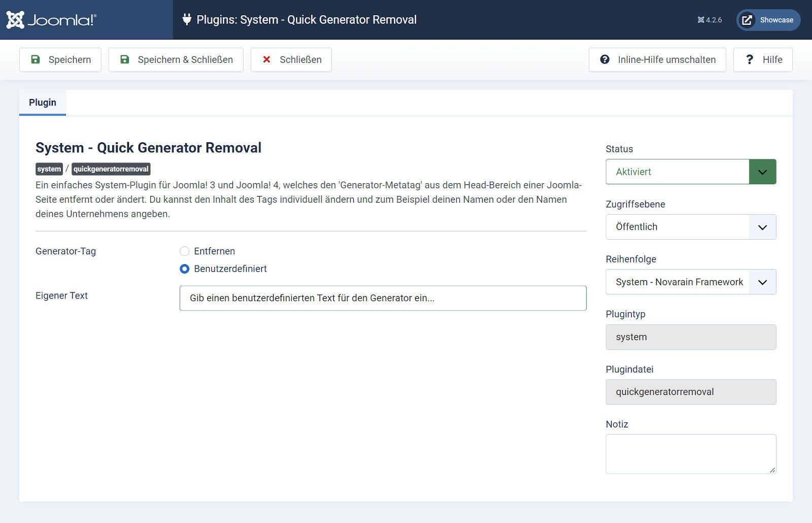The image size is (812, 523).
Task: Click the plug icon beside Plugins title
Action: coord(187,20)
